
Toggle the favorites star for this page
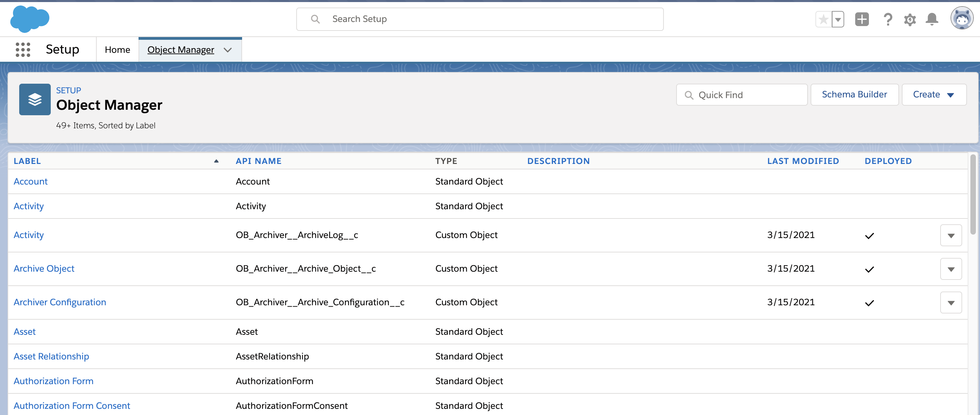pos(823,19)
